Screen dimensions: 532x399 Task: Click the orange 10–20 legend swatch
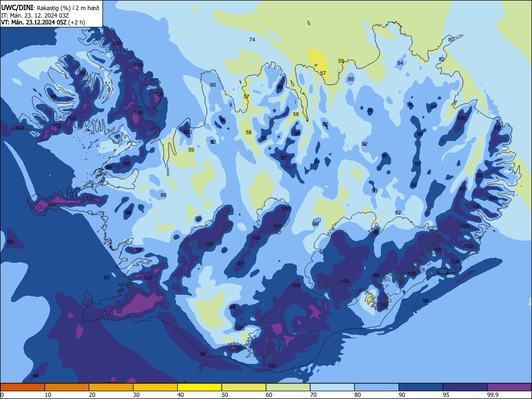(x=67, y=387)
